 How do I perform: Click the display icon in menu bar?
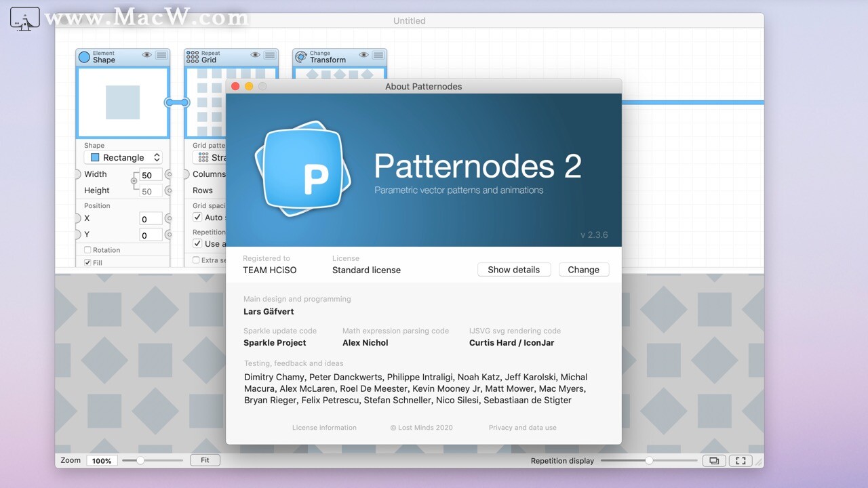click(x=24, y=19)
